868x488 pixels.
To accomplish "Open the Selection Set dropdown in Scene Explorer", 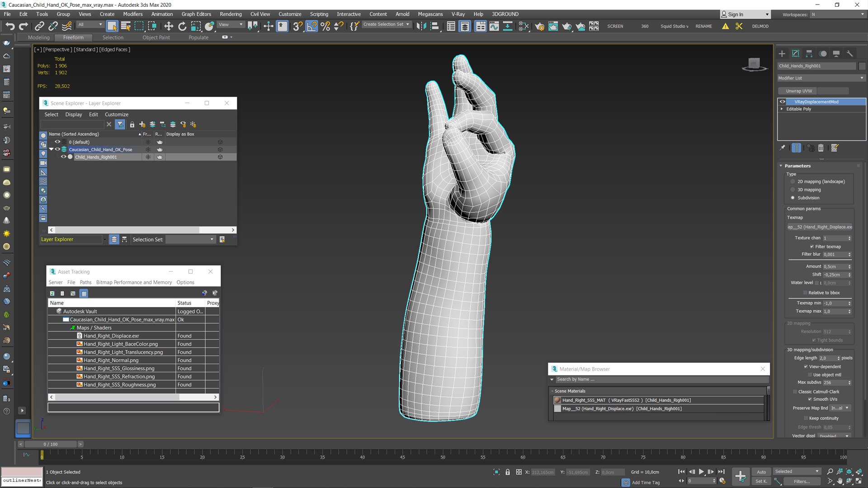I will coord(190,239).
